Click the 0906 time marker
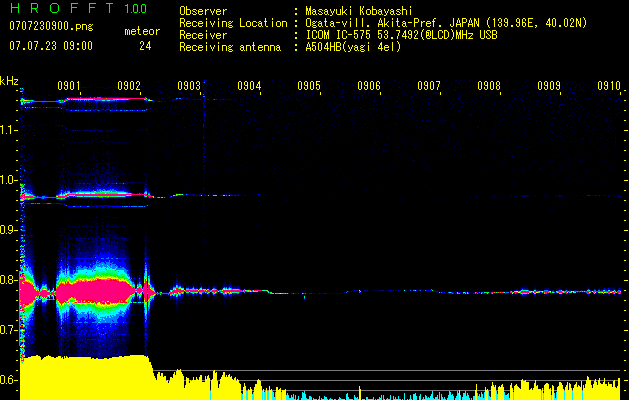This screenshot has height=400, width=629. 369,85
